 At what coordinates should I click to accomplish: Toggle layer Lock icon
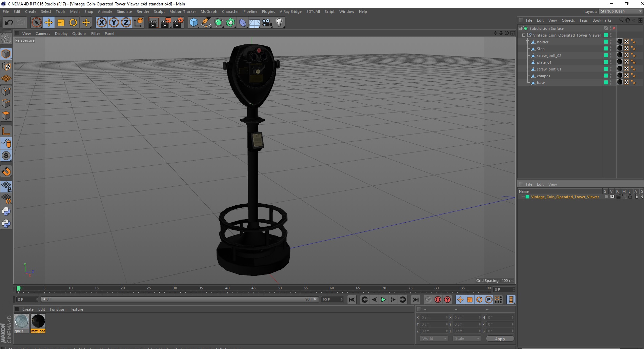click(x=630, y=197)
